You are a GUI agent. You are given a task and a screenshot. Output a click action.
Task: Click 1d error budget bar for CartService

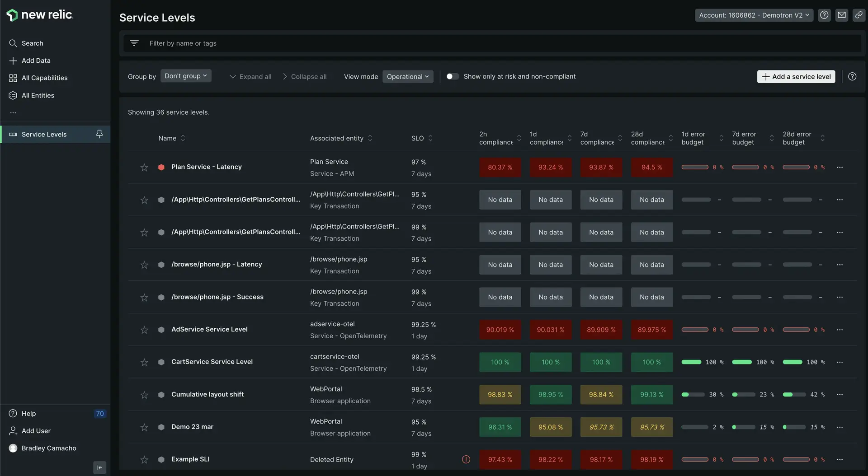pos(691,362)
